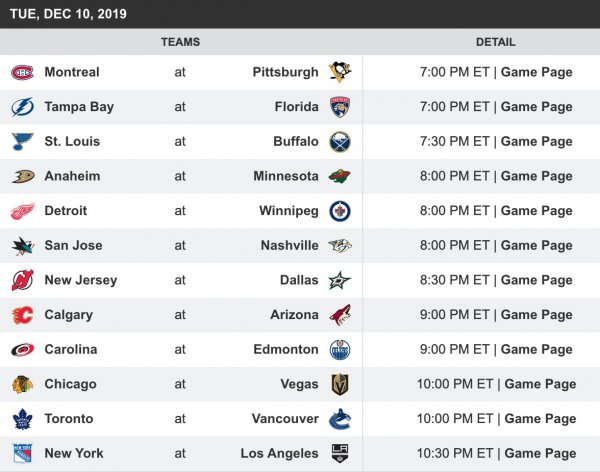The height and width of the screenshot is (472, 600).
Task: Open Game Page for Montreal at Pittsburgh
Action: point(537,72)
